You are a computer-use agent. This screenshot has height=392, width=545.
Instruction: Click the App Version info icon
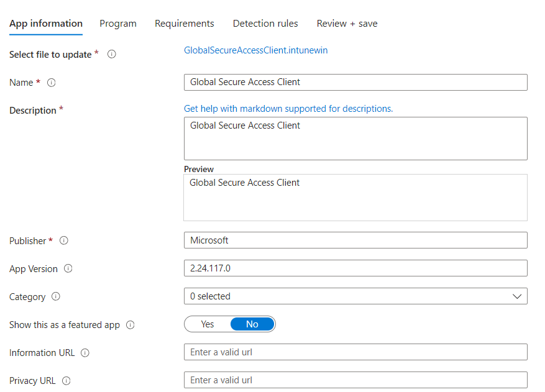(x=68, y=269)
